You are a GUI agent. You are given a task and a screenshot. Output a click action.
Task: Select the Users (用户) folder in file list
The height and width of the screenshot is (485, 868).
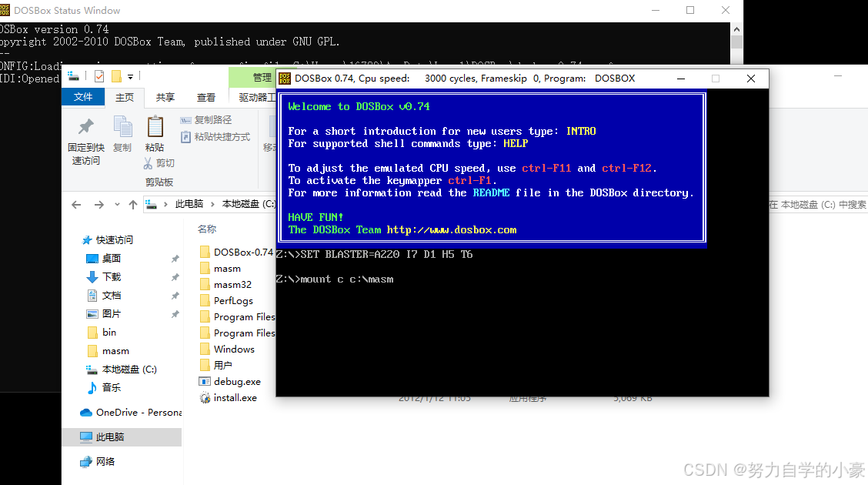point(216,366)
